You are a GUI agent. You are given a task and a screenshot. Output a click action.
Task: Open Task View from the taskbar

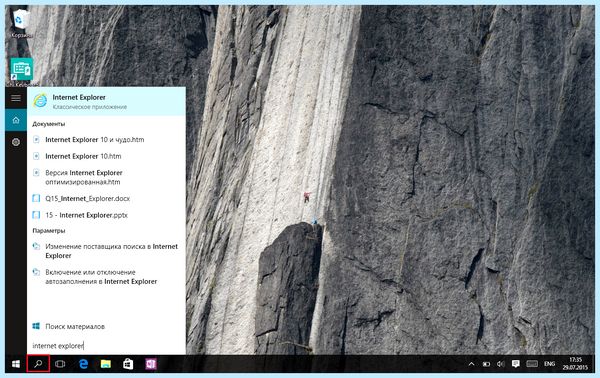click(x=60, y=364)
